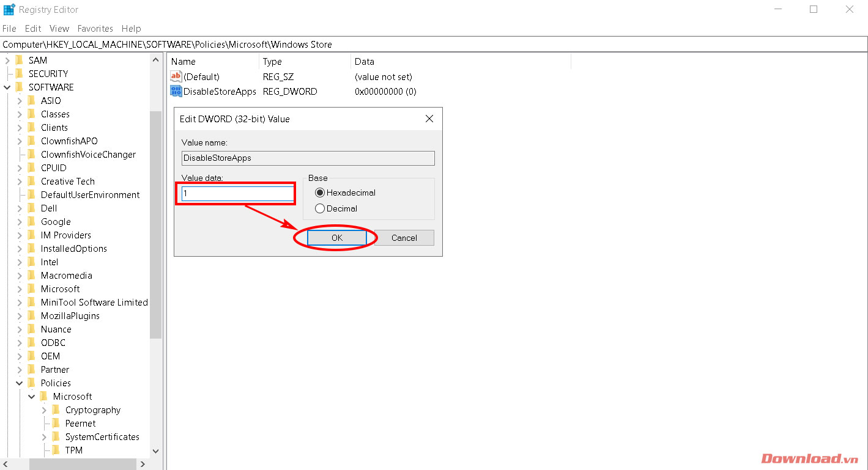
Task: Expand the Dell key
Action: pyautogui.click(x=20, y=208)
